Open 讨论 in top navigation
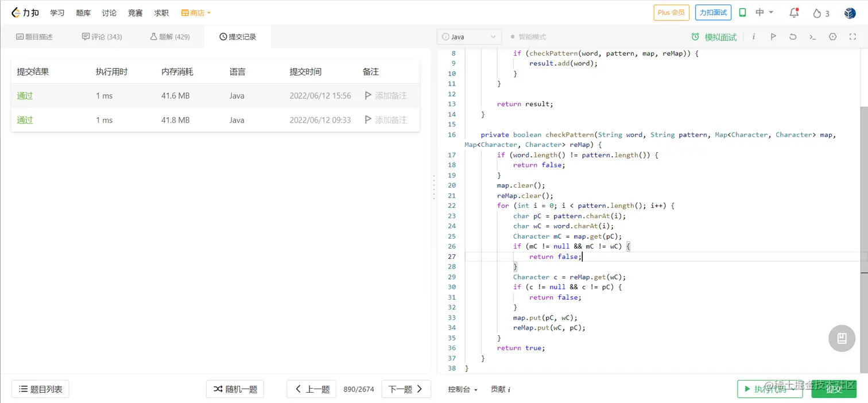Image resolution: width=868 pixels, height=403 pixels. click(109, 13)
